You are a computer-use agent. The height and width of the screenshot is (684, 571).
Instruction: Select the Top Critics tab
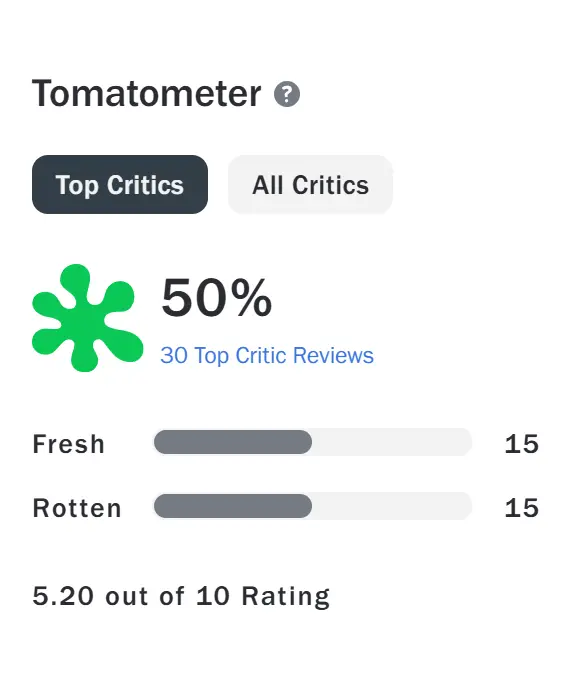point(120,185)
